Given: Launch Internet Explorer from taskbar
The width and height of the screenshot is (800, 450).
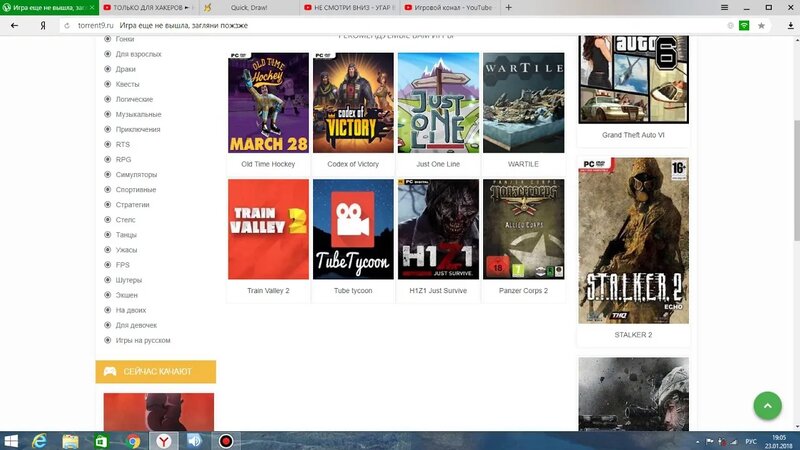Looking at the screenshot, I should 39,441.
